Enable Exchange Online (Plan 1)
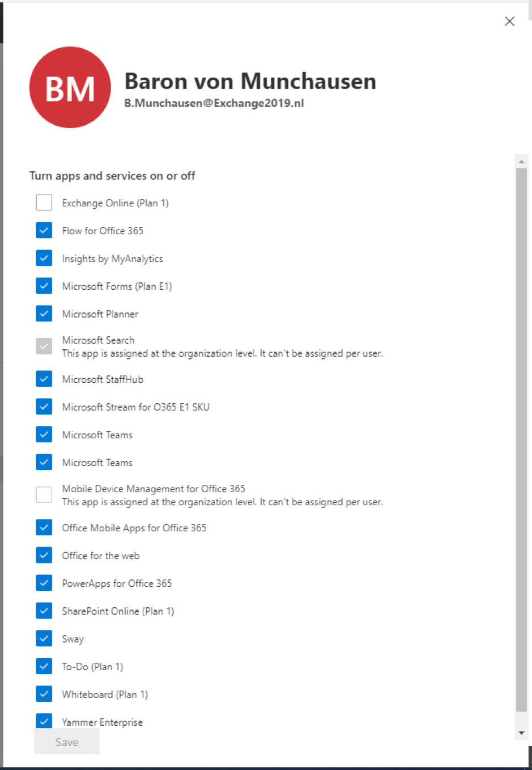 point(44,202)
